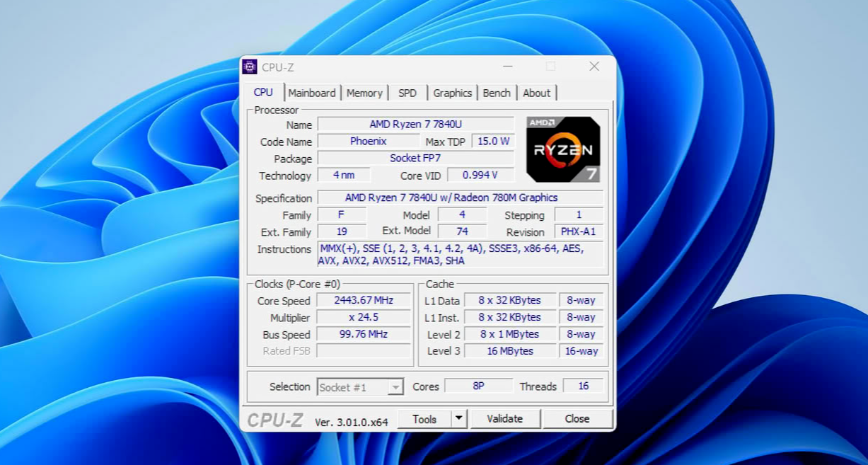Click the Validate button
This screenshot has height=465, width=868.
[505, 419]
